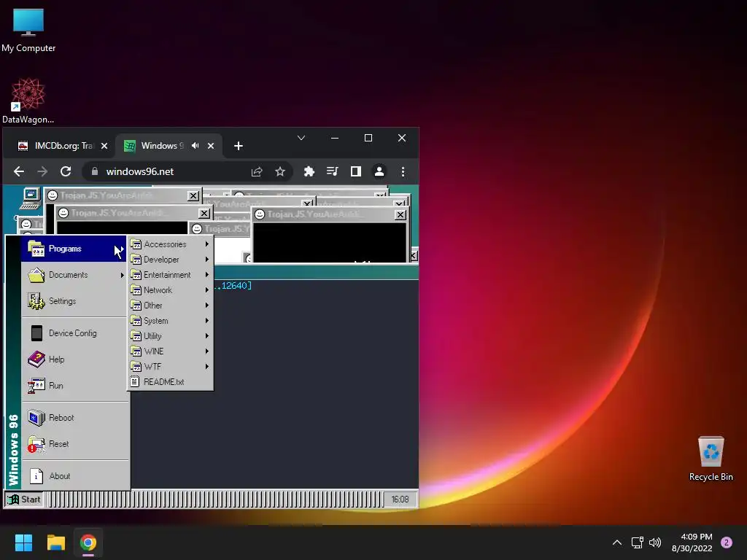Click the site lock icon
This screenshot has height=560, width=747.
pos(95,171)
